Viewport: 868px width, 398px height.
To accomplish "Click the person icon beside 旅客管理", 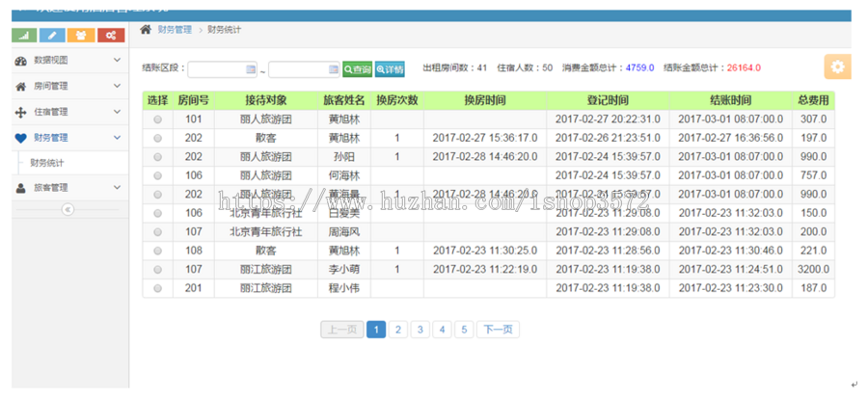I will click(x=20, y=188).
